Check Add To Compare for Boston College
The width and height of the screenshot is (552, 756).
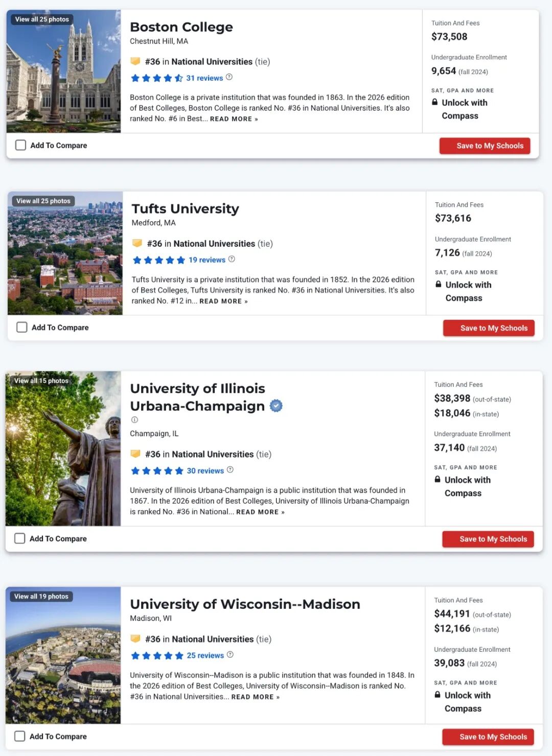tap(20, 145)
